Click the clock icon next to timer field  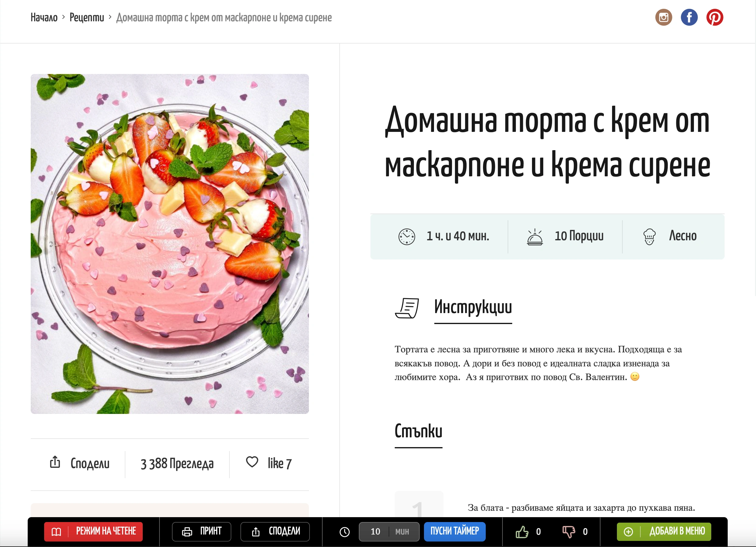(x=344, y=532)
